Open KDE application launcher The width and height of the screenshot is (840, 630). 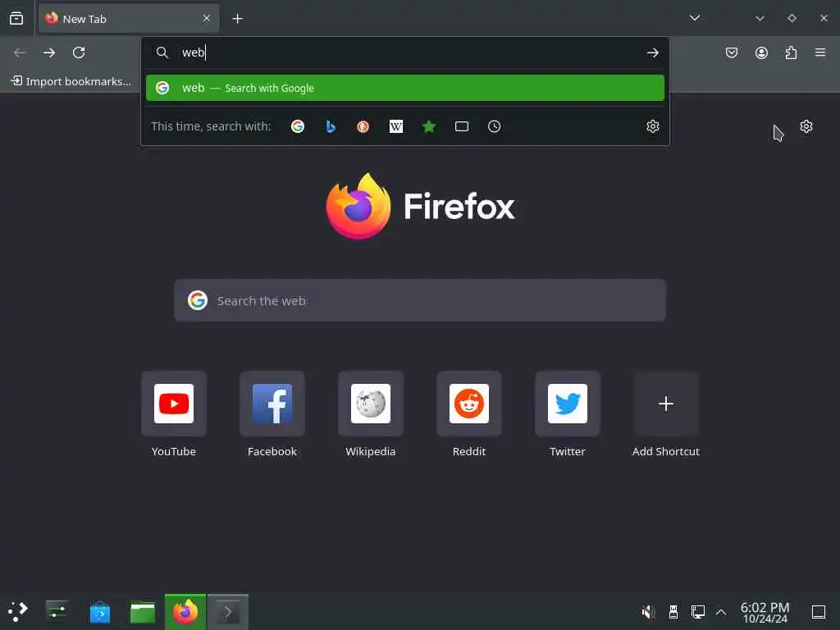click(x=18, y=611)
